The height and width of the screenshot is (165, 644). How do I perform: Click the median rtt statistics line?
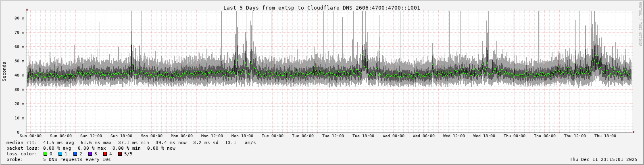(x=131, y=142)
